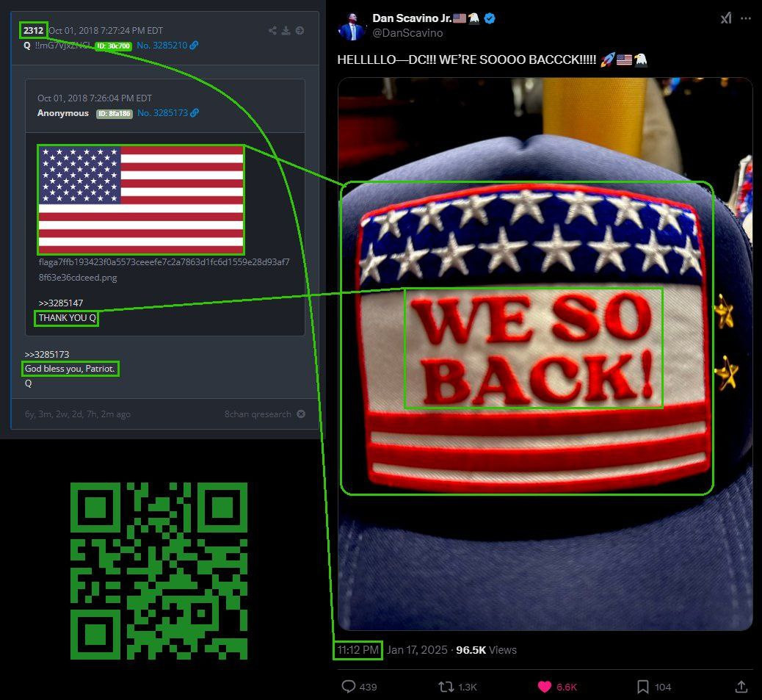The width and height of the screenshot is (762, 700).
Task: Click the chain-link icon beside No. 3285210
Action: [195, 46]
